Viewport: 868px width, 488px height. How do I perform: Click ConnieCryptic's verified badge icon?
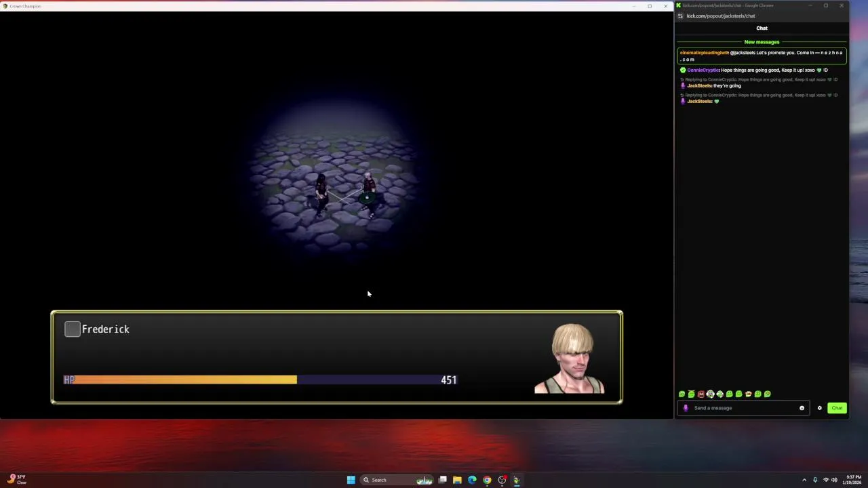tap(683, 70)
